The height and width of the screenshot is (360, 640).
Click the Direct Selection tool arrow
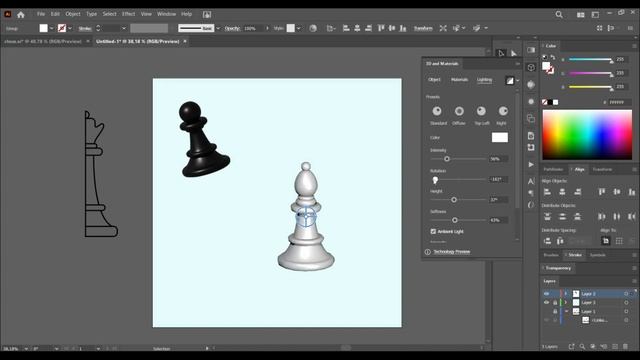coord(513,53)
